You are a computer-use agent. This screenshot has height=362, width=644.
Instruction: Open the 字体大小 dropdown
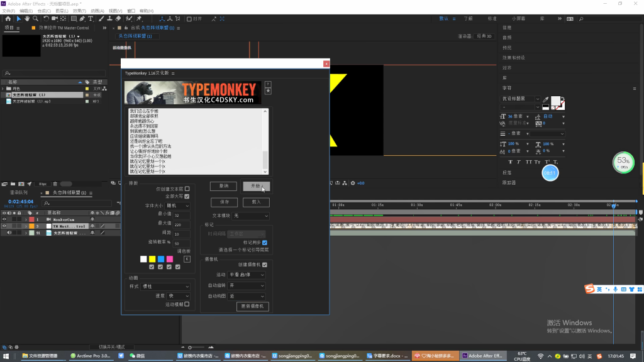178,206
